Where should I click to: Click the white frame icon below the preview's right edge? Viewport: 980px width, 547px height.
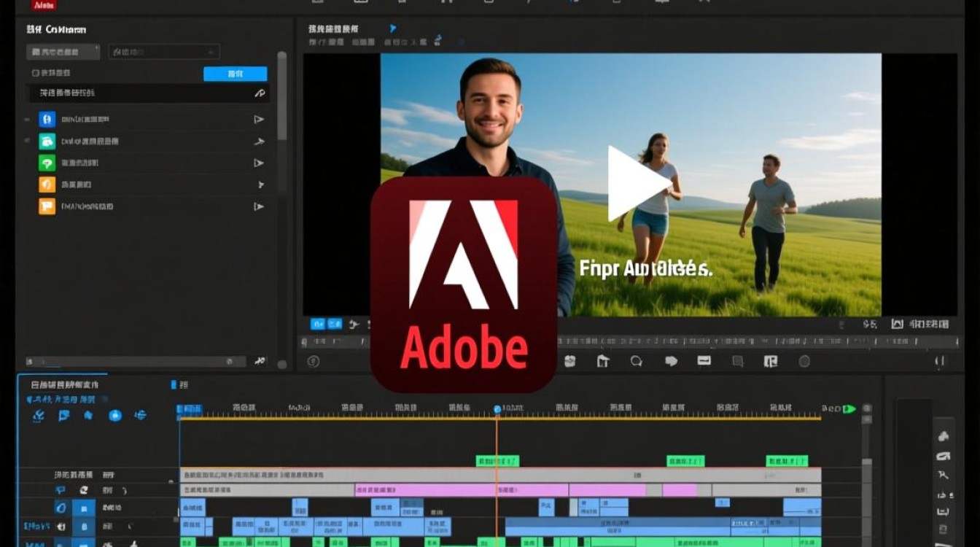[x=897, y=324]
